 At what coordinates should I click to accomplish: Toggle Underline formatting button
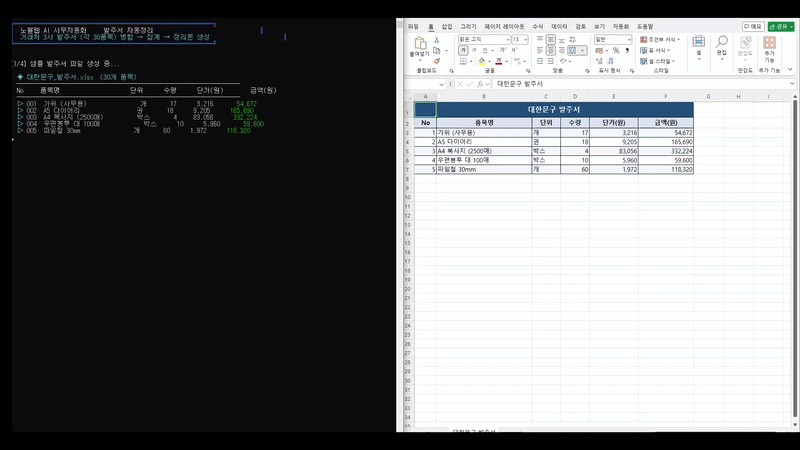(484, 50)
